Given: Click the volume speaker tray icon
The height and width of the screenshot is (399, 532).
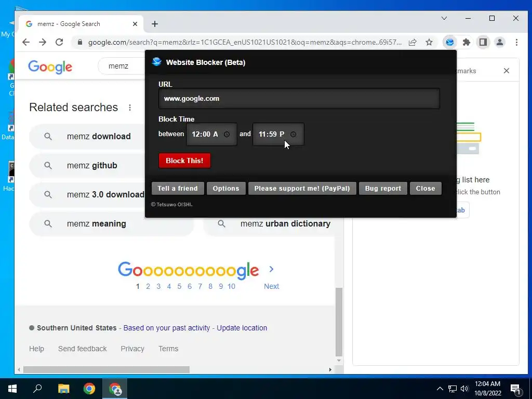Looking at the screenshot, I should point(464,389).
